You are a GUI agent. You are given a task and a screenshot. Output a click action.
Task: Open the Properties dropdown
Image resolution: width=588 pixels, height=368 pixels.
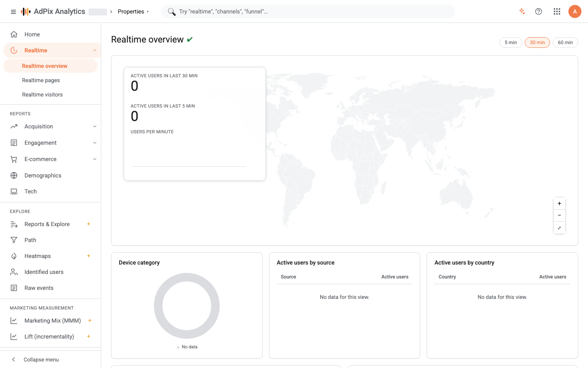(133, 11)
